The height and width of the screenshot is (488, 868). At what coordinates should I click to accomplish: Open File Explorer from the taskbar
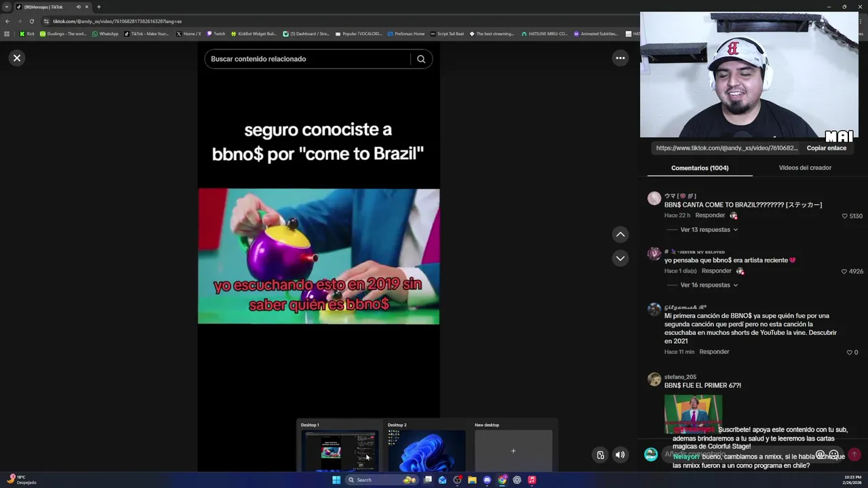[x=472, y=480]
